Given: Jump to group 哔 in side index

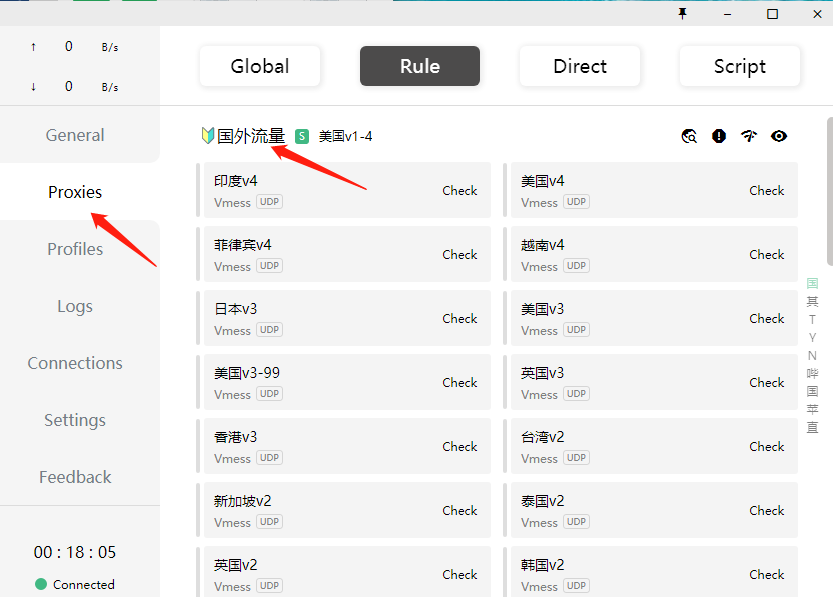Looking at the screenshot, I should point(812,373).
